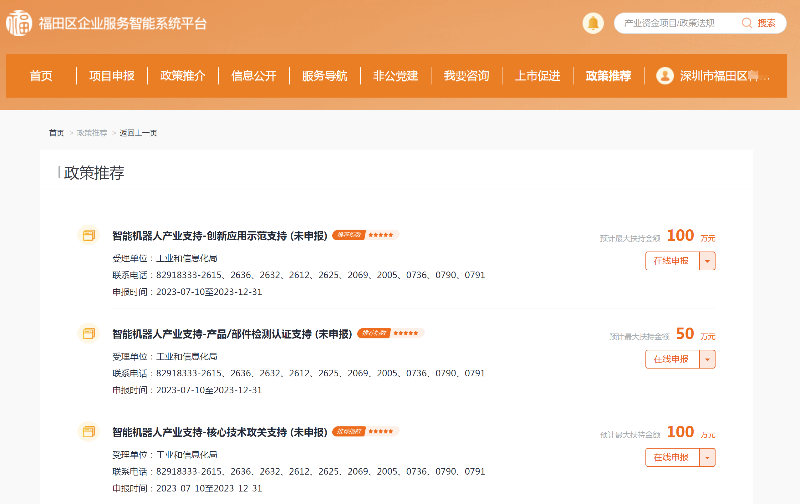Click the icon beside 产品/部件检测认证支持 policy

coord(88,333)
